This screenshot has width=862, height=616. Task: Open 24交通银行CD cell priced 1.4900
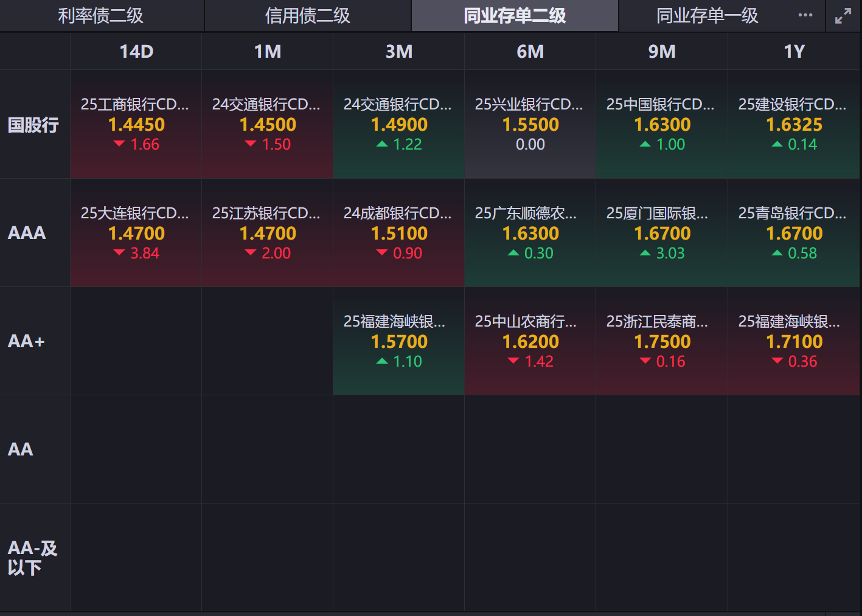399,125
